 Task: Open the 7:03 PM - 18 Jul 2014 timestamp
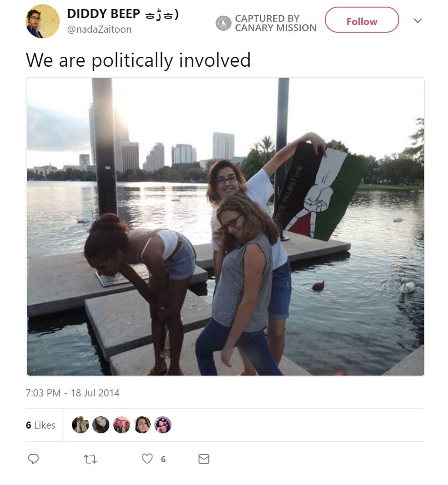coord(72,393)
